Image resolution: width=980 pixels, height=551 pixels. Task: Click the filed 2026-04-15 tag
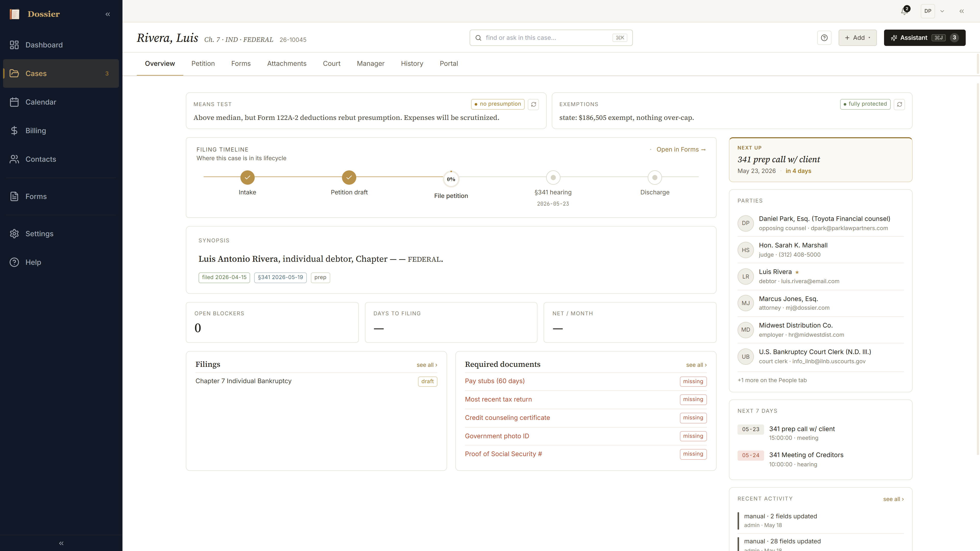(x=224, y=278)
